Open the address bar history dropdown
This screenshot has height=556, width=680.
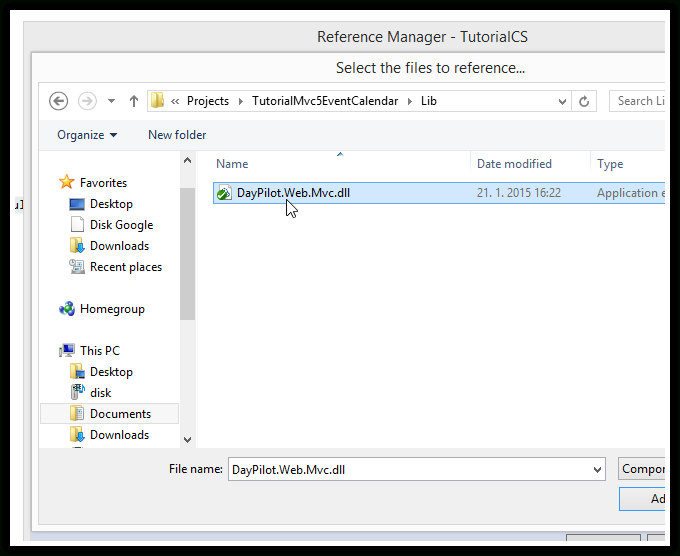point(562,101)
